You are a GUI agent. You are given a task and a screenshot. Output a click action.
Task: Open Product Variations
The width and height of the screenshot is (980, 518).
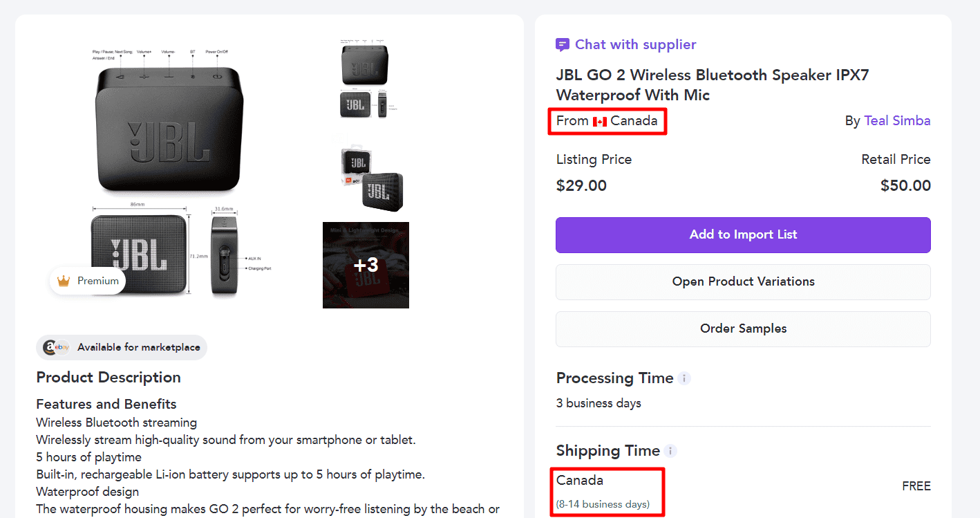743,281
